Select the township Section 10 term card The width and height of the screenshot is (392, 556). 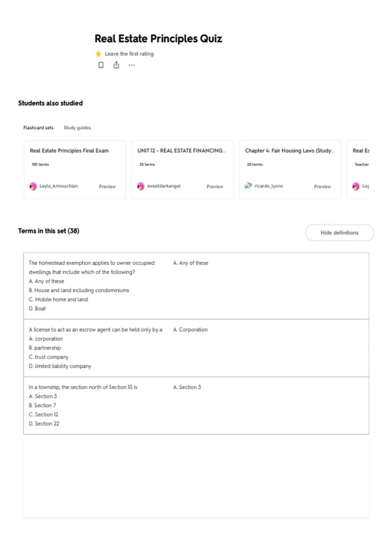point(196,406)
